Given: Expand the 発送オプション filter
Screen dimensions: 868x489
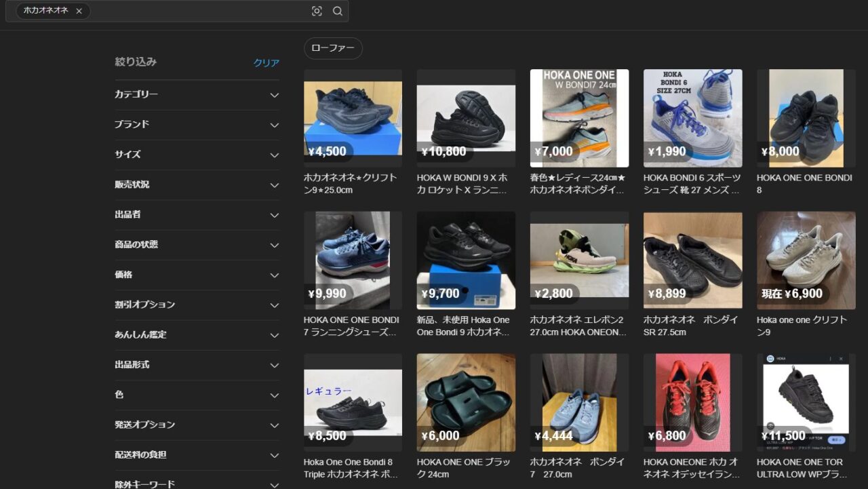Looking at the screenshot, I should point(197,425).
